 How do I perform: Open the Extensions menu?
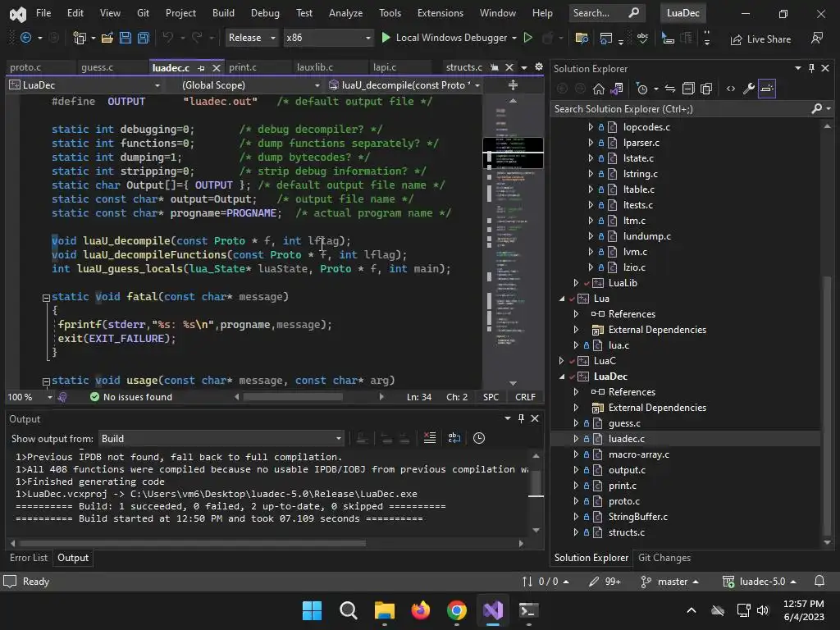(x=441, y=13)
